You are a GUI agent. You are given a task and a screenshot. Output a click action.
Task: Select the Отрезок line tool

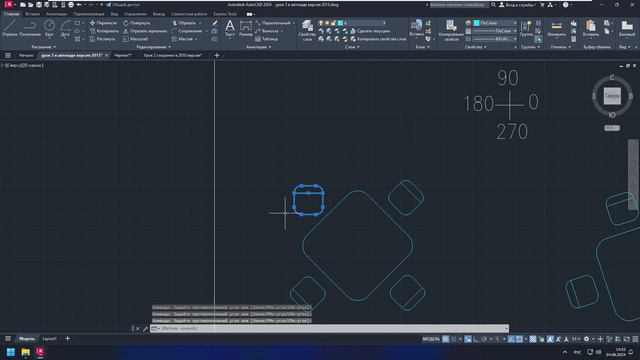(x=9, y=29)
